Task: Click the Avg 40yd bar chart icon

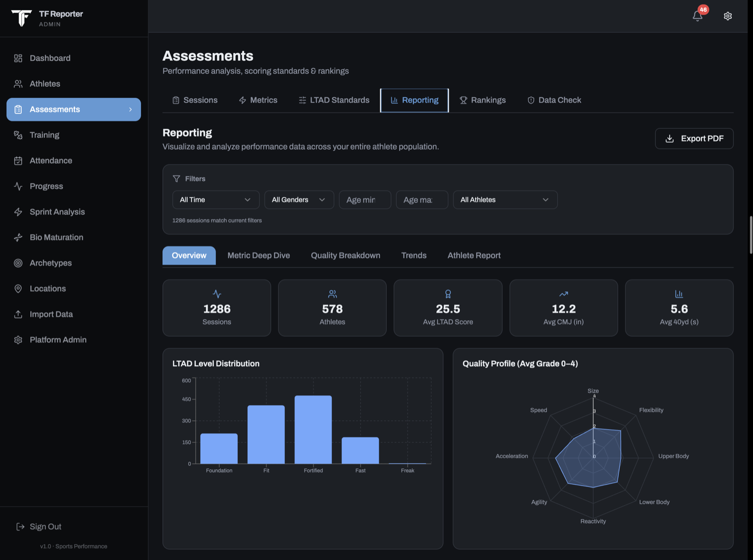Action: 679,294
